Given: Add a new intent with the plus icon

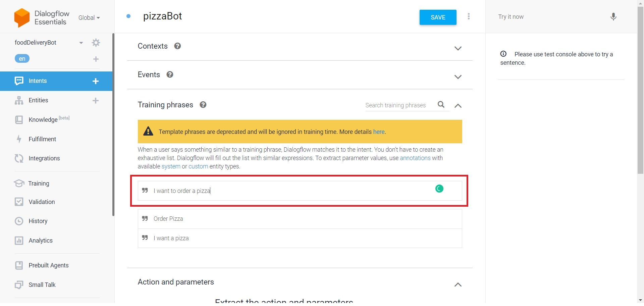Looking at the screenshot, I should [96, 81].
